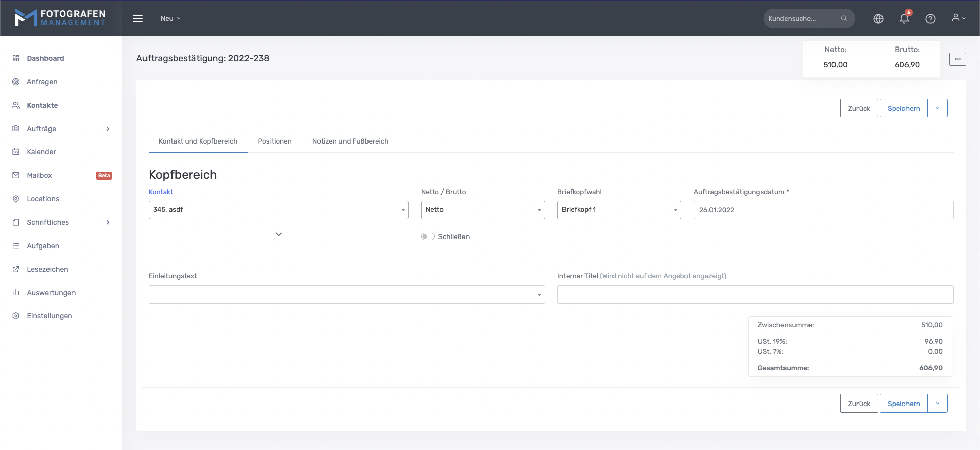This screenshot has height=450, width=980.
Task: Switch to the Positionen tab
Action: pos(275,141)
